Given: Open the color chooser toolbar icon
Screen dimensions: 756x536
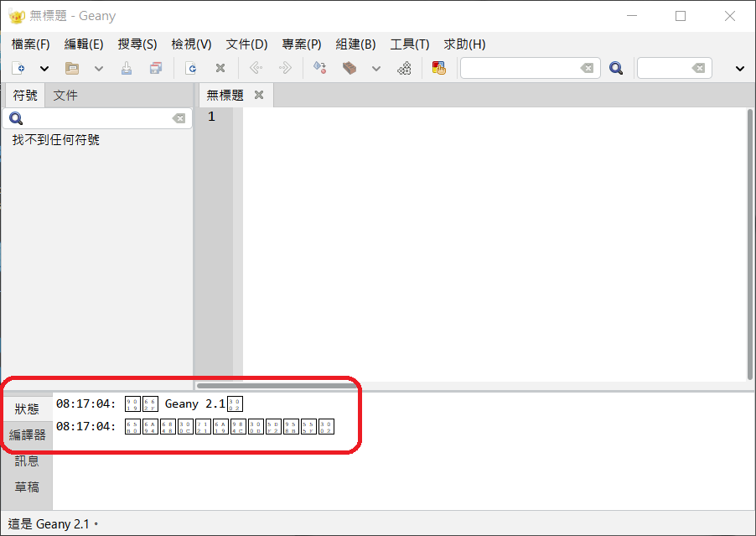Looking at the screenshot, I should (x=438, y=69).
